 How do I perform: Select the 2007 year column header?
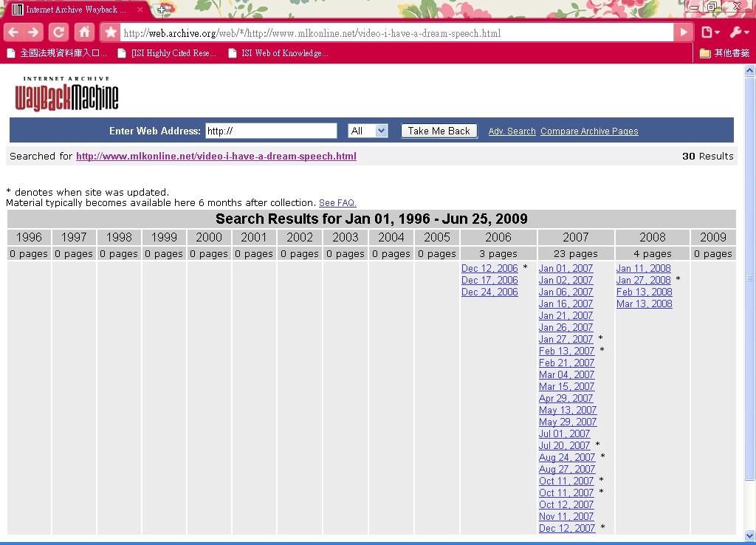click(x=576, y=237)
